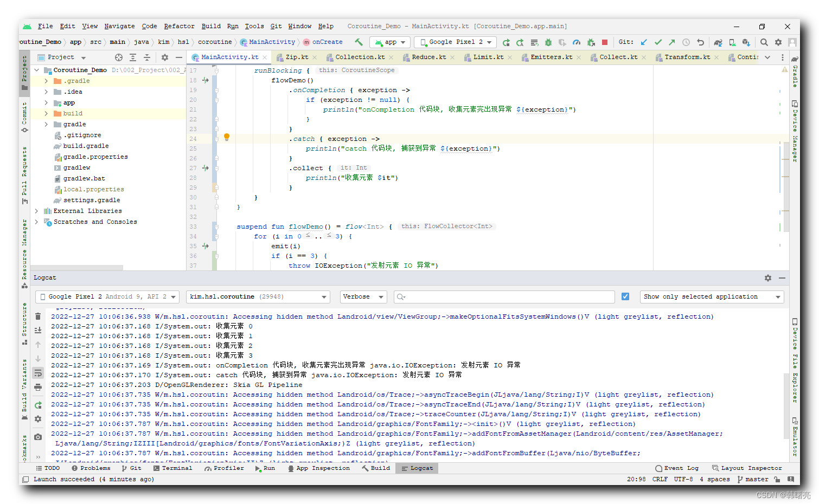Switch to the Transform.kt tab
The height and width of the screenshot is (504, 819).
tap(687, 57)
